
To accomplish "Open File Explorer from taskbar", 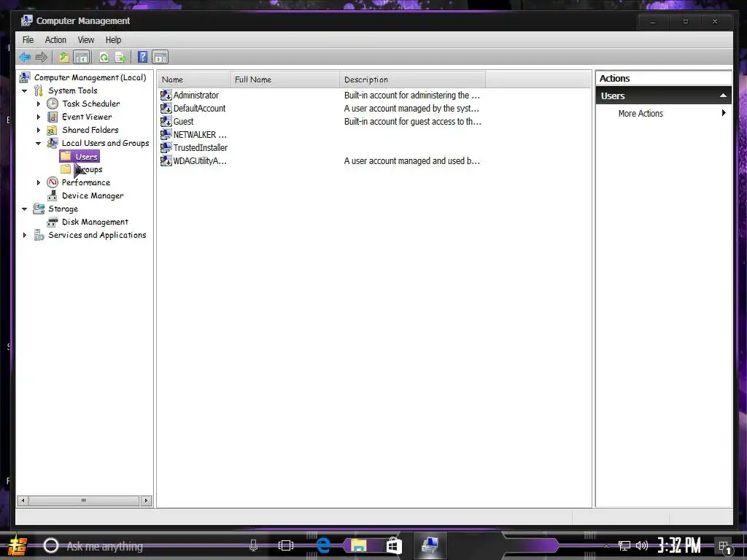I will (x=358, y=545).
